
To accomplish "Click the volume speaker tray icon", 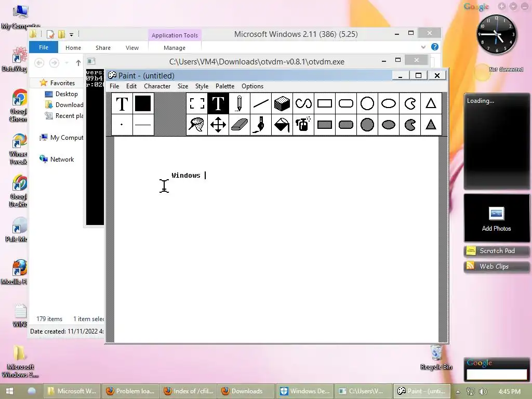I will 483,392.
